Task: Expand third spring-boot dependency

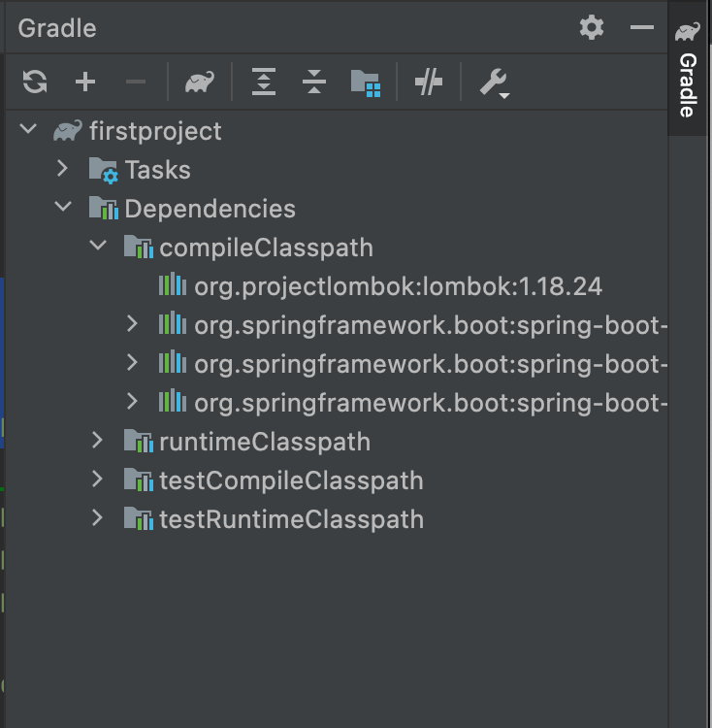Action: 132,402
